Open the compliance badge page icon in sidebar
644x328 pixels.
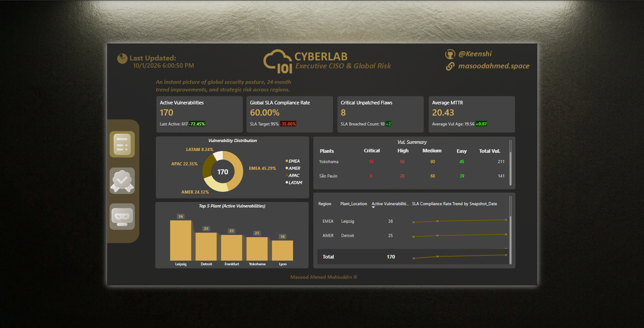click(122, 181)
